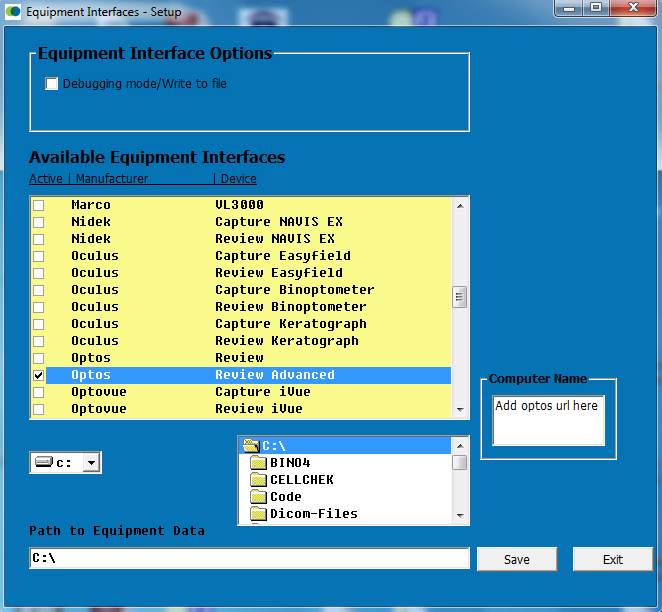Image resolution: width=662 pixels, height=612 pixels.
Task: Maximize the Equipment Interfaces Setup window
Action: 596,8
